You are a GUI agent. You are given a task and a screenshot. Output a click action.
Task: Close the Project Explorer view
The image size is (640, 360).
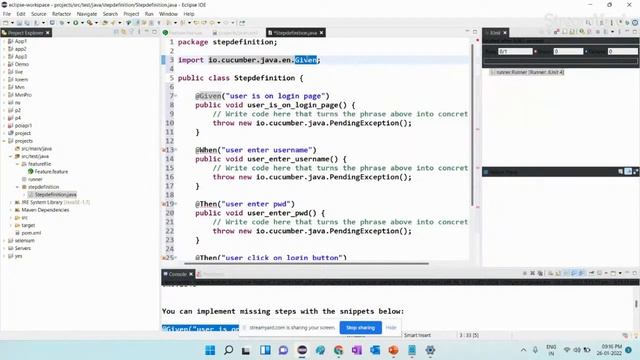point(48,33)
